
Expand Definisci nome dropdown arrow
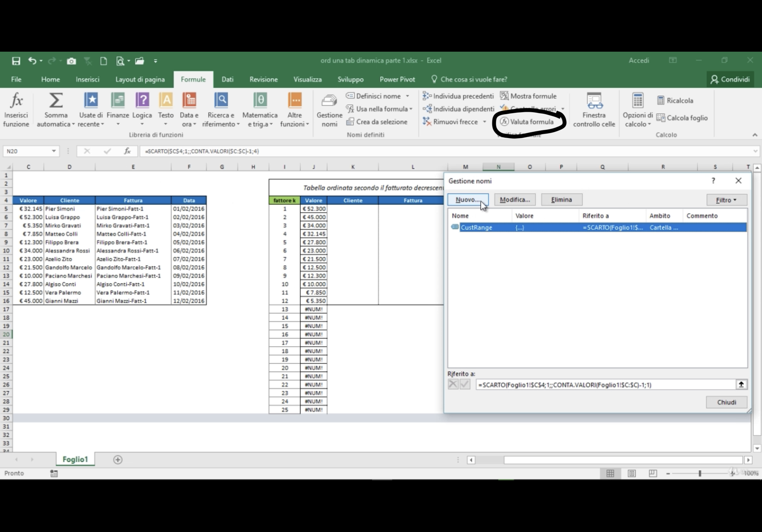coord(407,96)
